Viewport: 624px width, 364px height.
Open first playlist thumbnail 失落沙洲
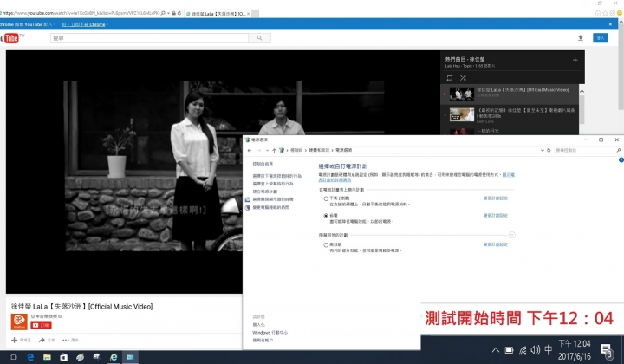click(462, 94)
